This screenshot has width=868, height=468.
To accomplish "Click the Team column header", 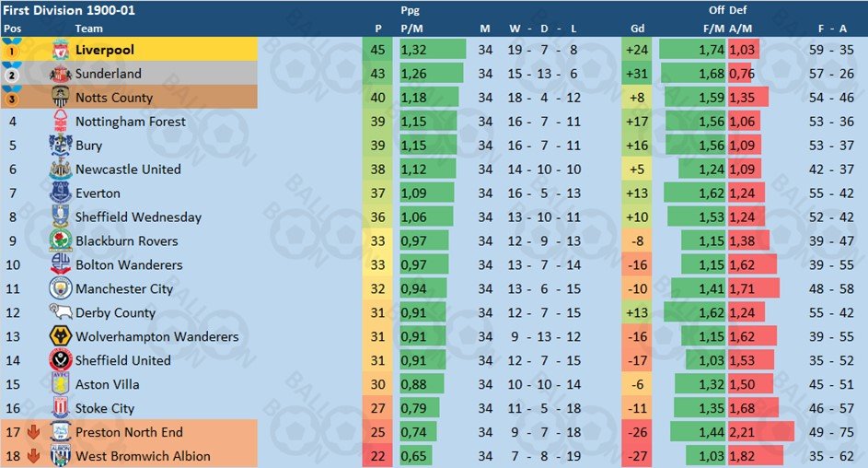I will click(x=88, y=29).
